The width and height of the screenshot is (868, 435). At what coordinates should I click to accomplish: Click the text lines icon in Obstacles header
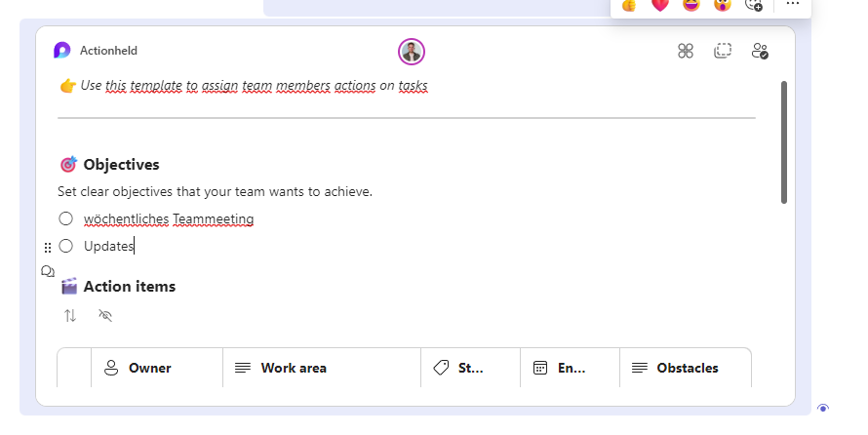tap(640, 368)
